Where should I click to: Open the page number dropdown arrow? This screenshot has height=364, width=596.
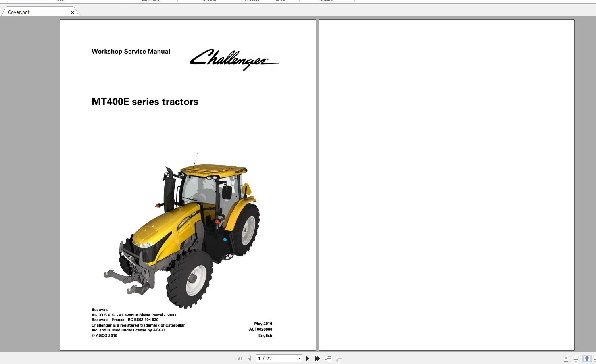pos(299,359)
